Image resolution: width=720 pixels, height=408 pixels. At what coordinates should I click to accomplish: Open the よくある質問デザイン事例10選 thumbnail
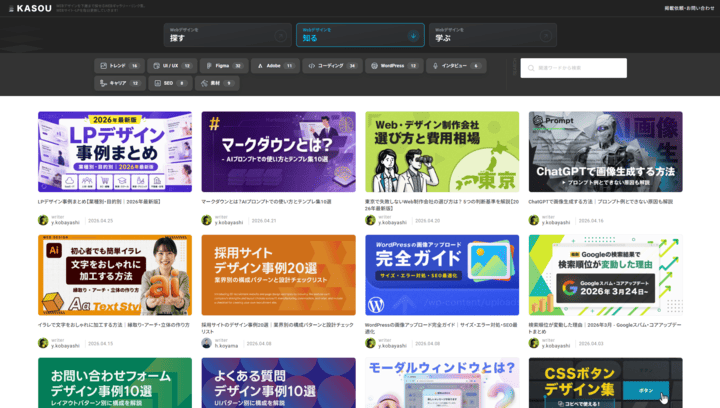pos(278,383)
